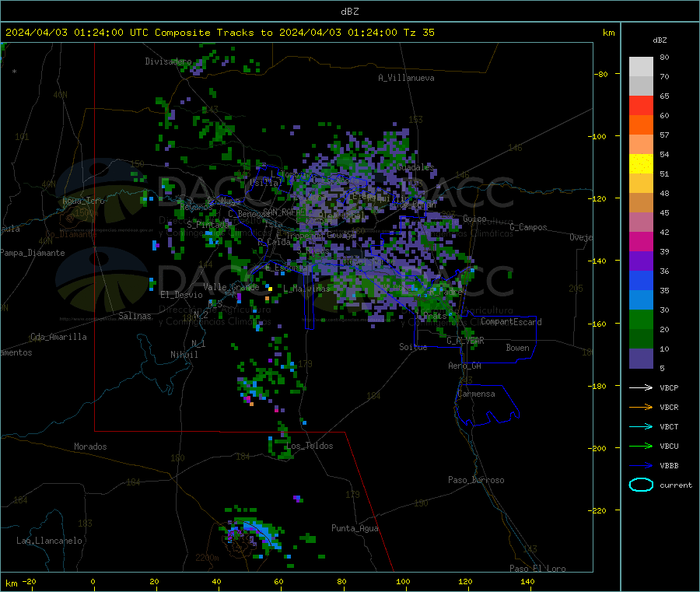The width and height of the screenshot is (700, 592).
Task: Click the 'Bowen' map label
Action: tap(517, 348)
